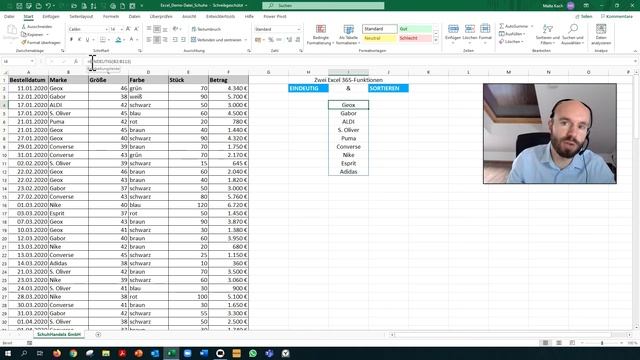Click decrease indent icon

175,40
